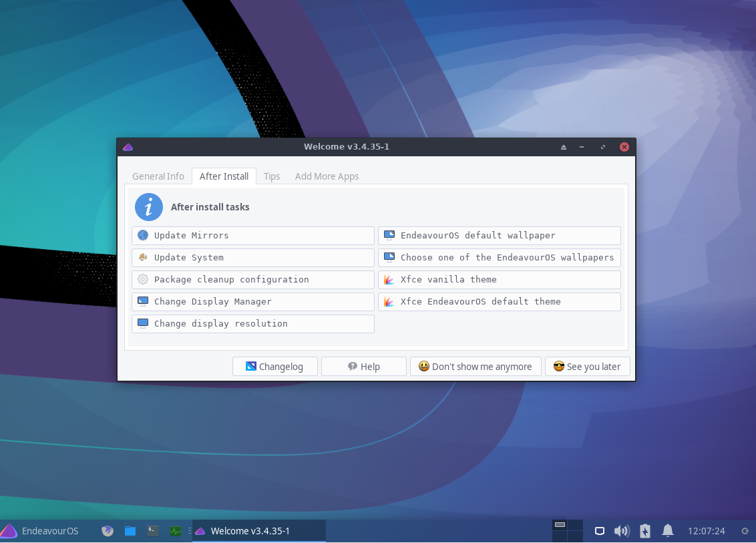Launch the terminal from the panel
The width and height of the screenshot is (756, 543).
(153, 531)
